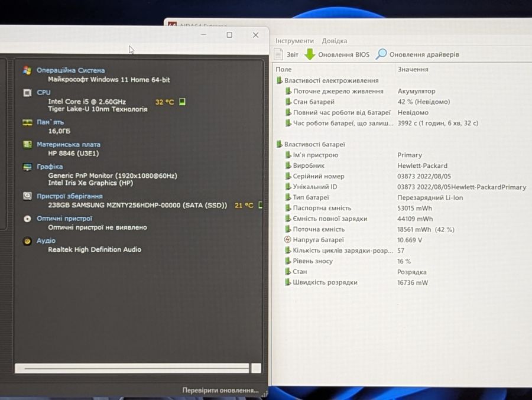The image size is (532, 400).
Task: Open the Операційна Система link
Action: [70, 70]
